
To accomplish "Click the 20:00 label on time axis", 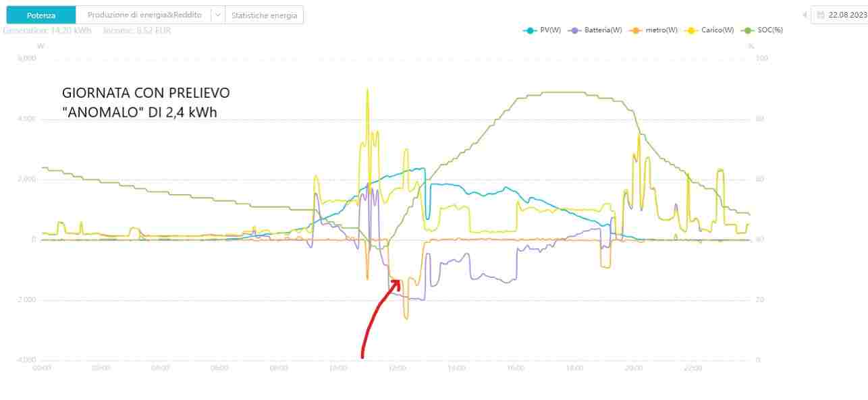I will click(x=634, y=368).
